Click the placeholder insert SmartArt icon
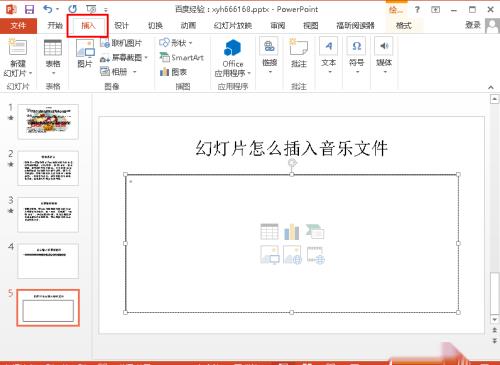Screen dimensions: 500x365 315,232
